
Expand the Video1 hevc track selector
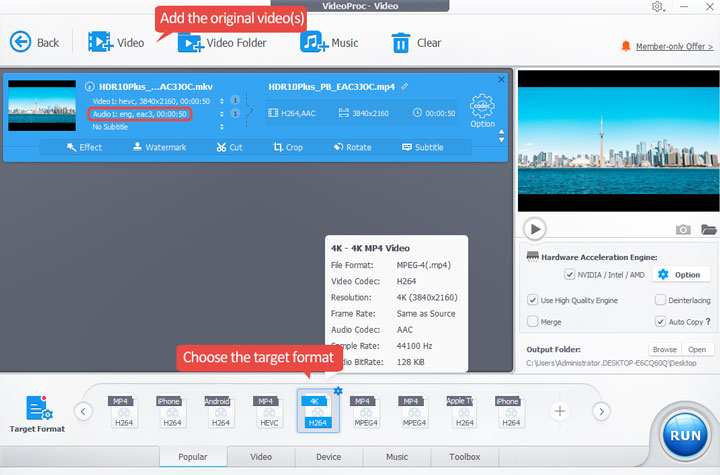click(222, 101)
